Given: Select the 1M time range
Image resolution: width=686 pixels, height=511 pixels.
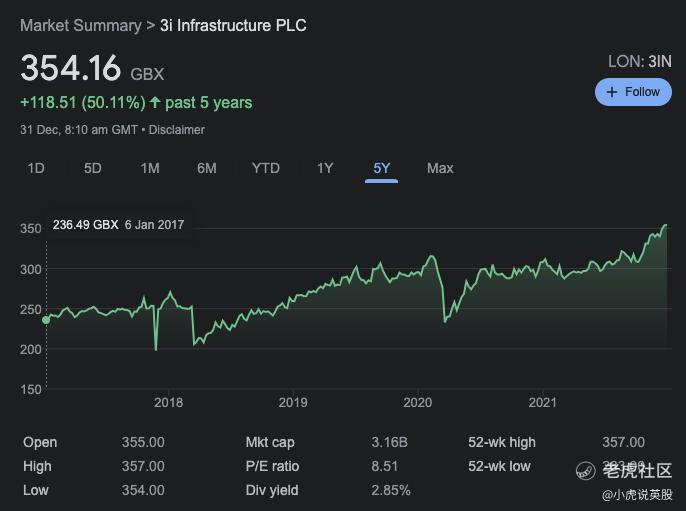Looking at the screenshot, I should pos(150,168).
